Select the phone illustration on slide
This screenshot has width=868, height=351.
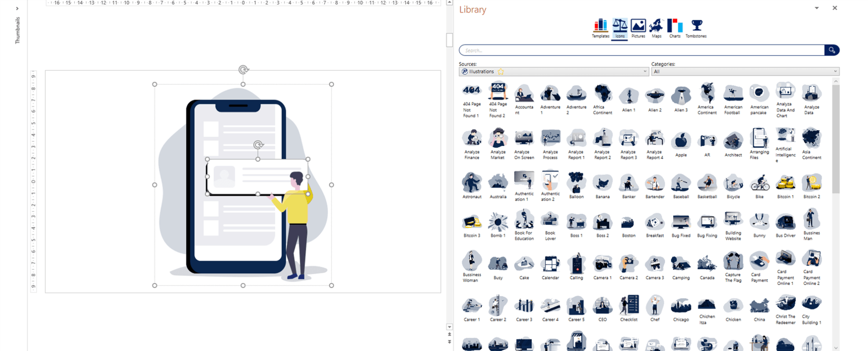[x=235, y=241]
